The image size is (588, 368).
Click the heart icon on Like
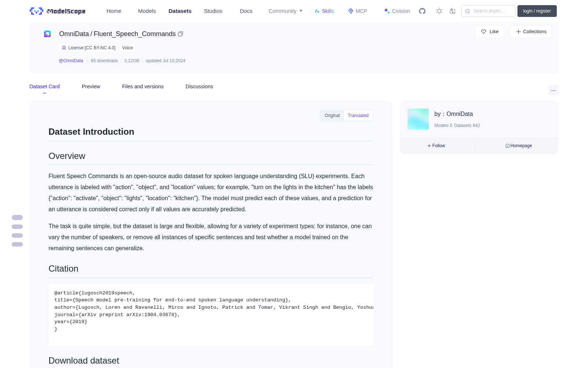click(484, 32)
